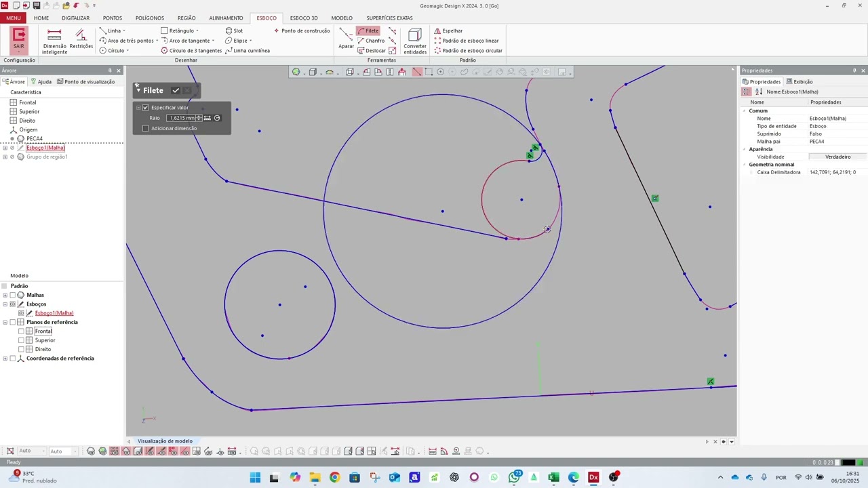
Task: Select the Chanfro chamfer tool
Action: coord(371,41)
